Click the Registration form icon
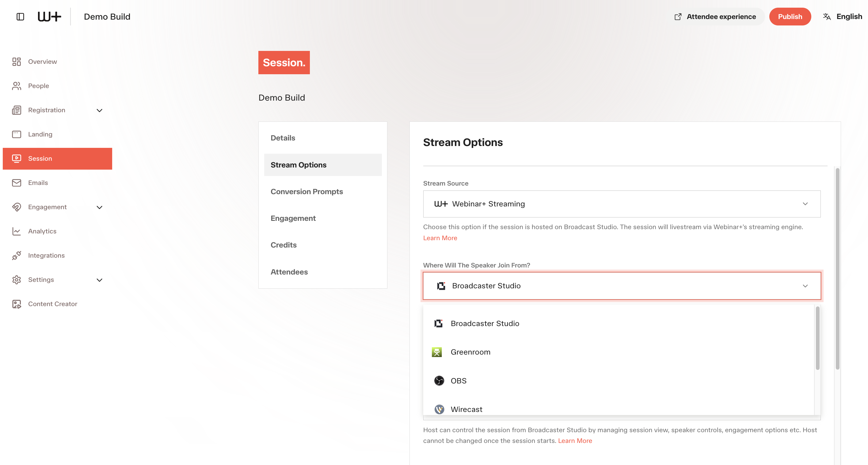This screenshot has height=465, width=868. (17, 110)
